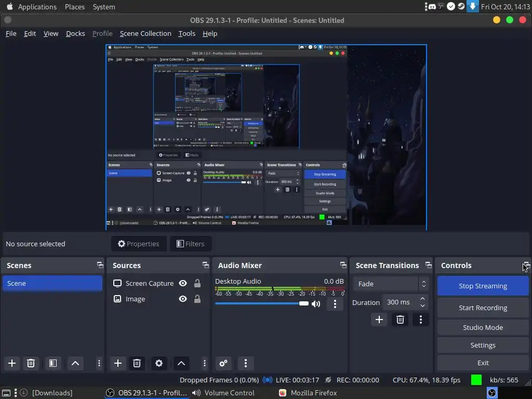
Task: Open Places menu in top panel
Action: 75,7
